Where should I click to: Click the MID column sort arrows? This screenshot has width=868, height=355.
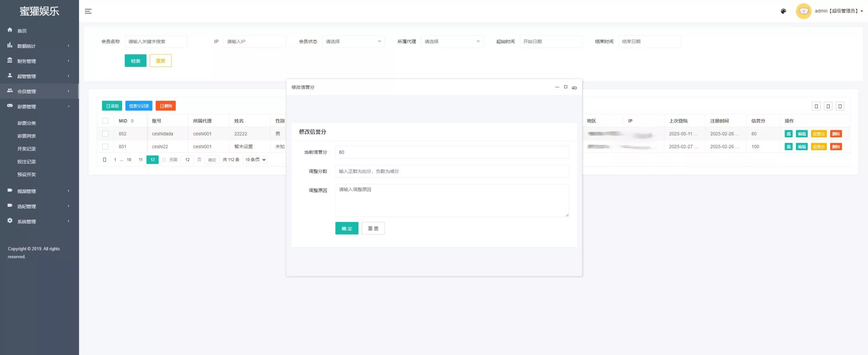(x=132, y=121)
